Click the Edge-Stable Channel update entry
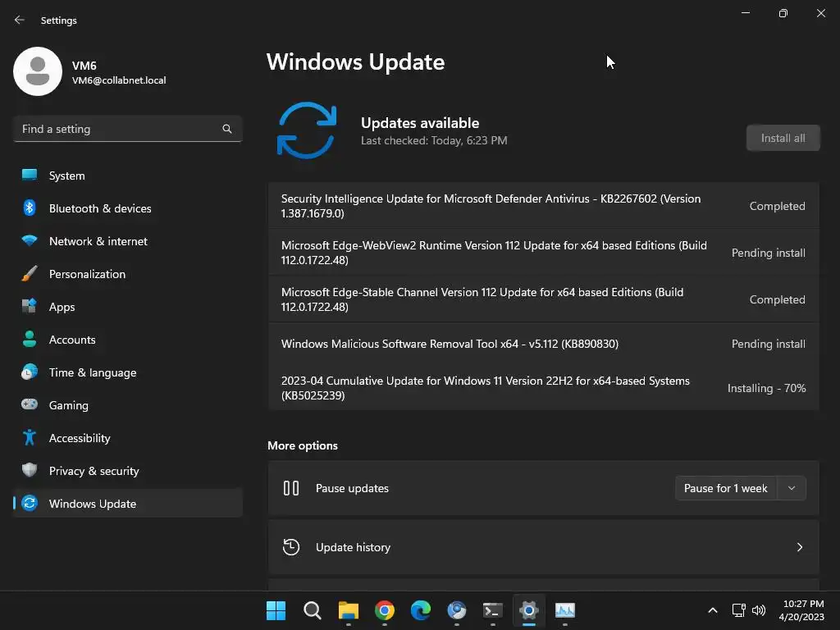The image size is (840, 630). (543, 299)
